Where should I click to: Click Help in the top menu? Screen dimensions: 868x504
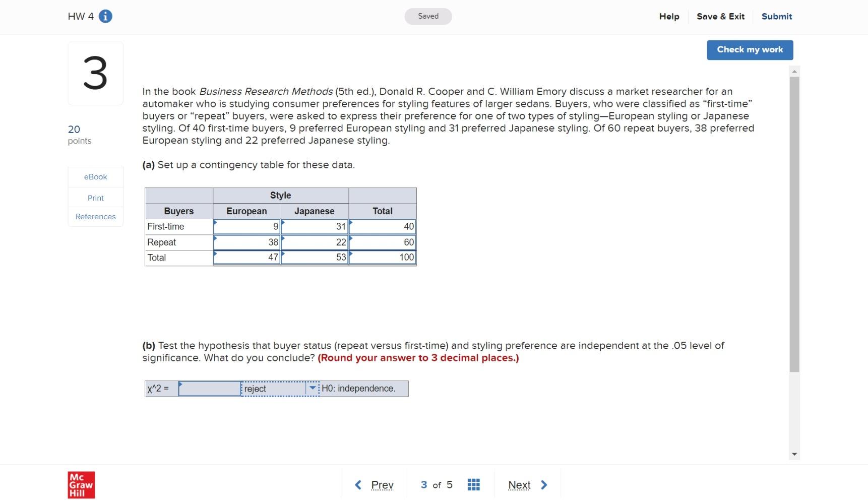tap(668, 16)
